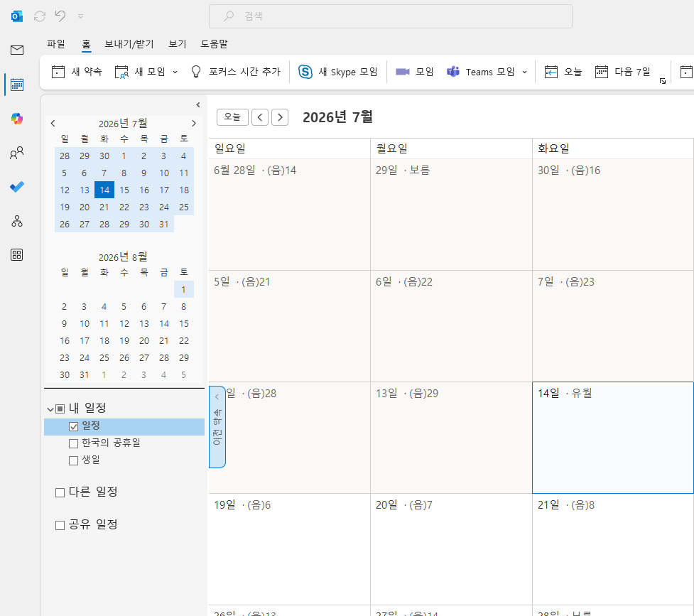The width and height of the screenshot is (694, 616).
Task: Go to next month in mini calendar
Action: (x=193, y=123)
